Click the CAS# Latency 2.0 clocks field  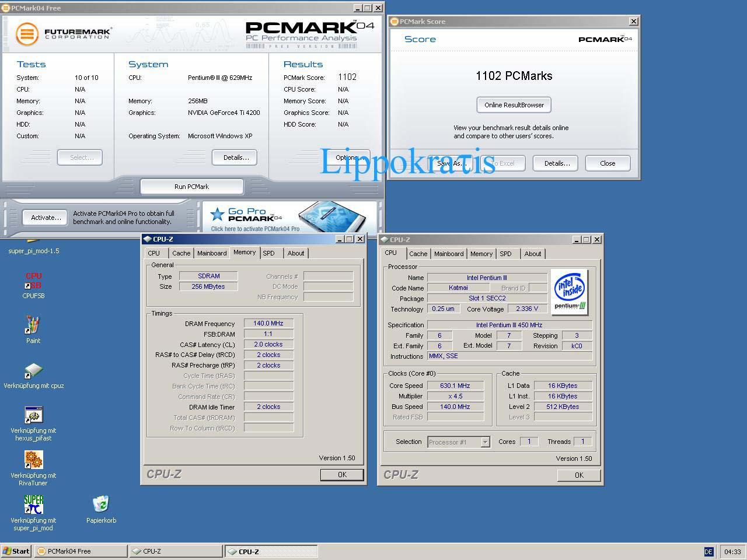coord(268,345)
